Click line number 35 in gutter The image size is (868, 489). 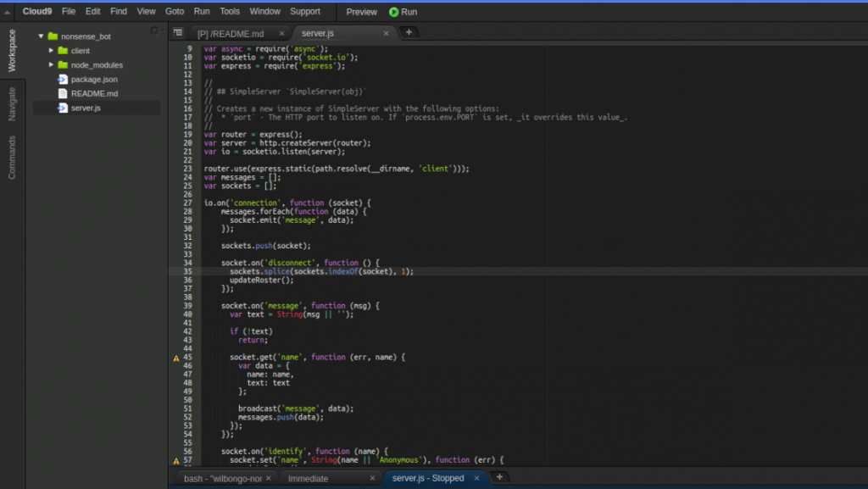(x=187, y=271)
